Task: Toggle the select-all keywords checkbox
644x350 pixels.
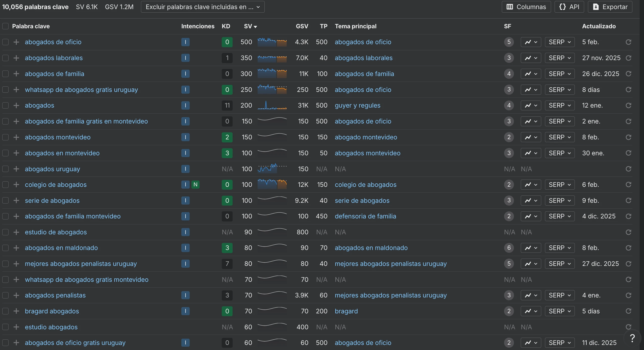Action: point(5,26)
